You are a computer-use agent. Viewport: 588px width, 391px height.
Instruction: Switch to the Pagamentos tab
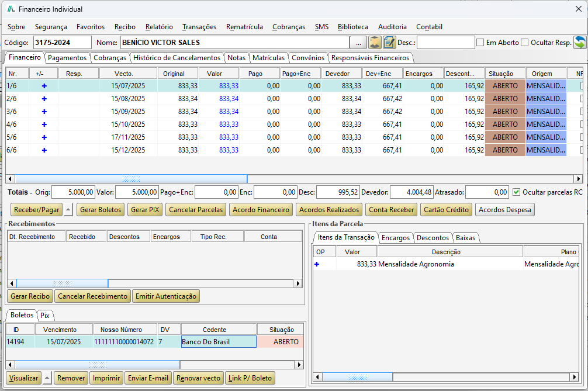[x=67, y=58]
